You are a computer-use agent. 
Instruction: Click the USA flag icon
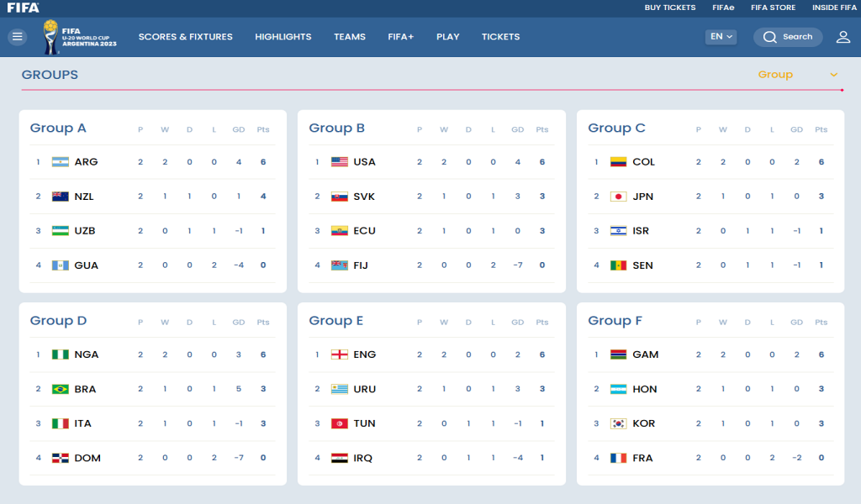pos(340,162)
